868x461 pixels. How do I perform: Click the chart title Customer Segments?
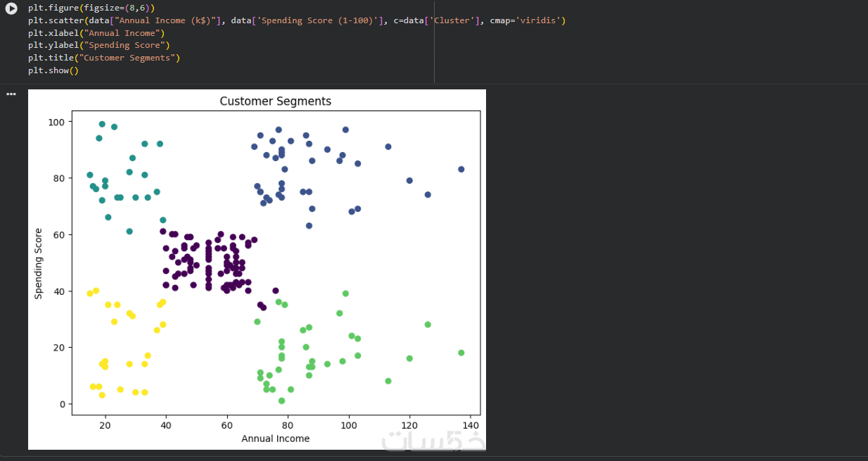(275, 101)
